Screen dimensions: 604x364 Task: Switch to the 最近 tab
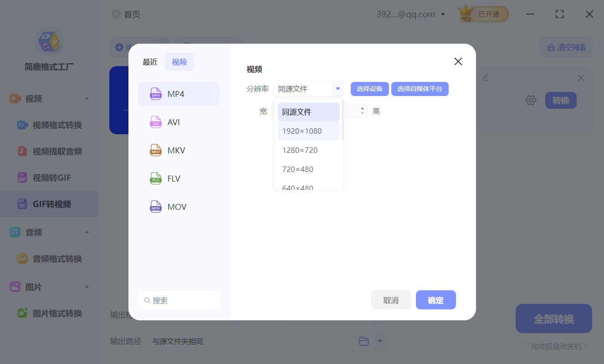150,62
